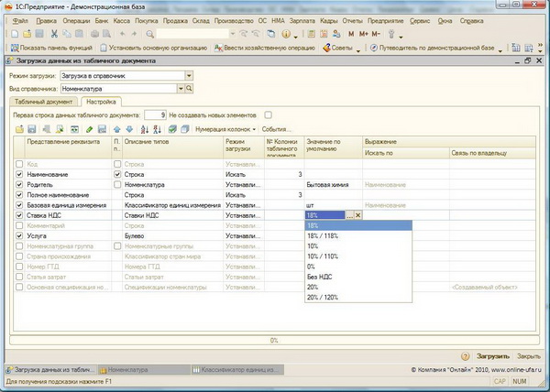Open selection with ellipsis button beside 18%
550x392 pixels.
[x=350, y=215]
